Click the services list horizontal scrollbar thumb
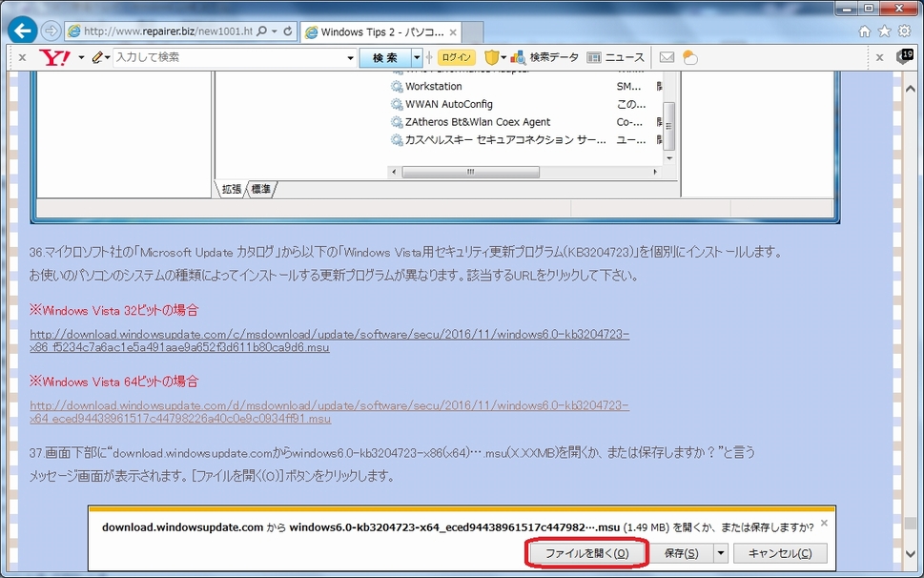This screenshot has width=924, height=578. [470, 172]
